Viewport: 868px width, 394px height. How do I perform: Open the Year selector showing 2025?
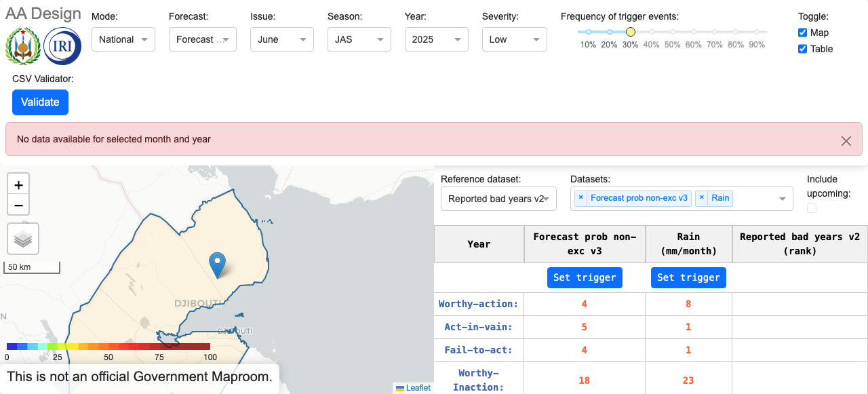(x=436, y=39)
